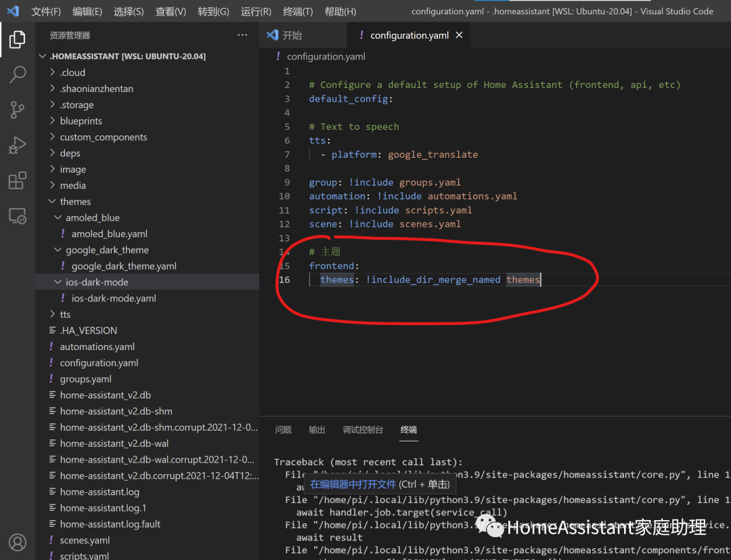Image resolution: width=731 pixels, height=560 pixels.
Task: Expand the blueprints folder
Action: [x=81, y=121]
